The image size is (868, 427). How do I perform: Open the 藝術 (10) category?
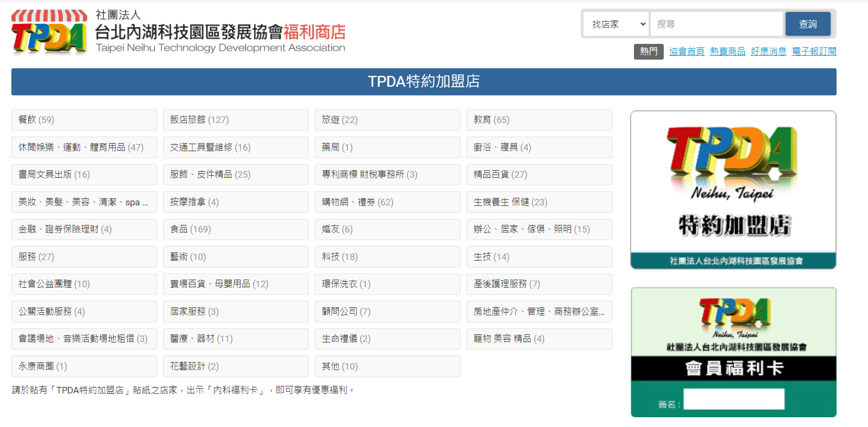236,257
